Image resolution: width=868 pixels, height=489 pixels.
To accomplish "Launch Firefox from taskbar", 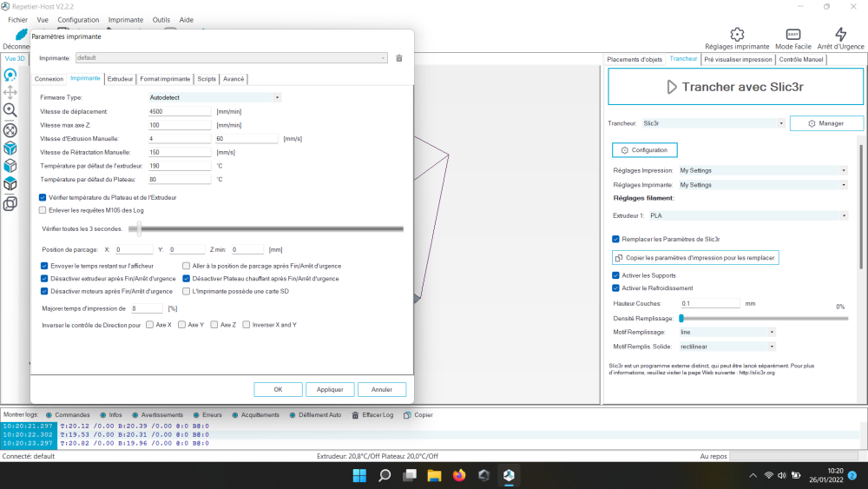I will coord(459,475).
